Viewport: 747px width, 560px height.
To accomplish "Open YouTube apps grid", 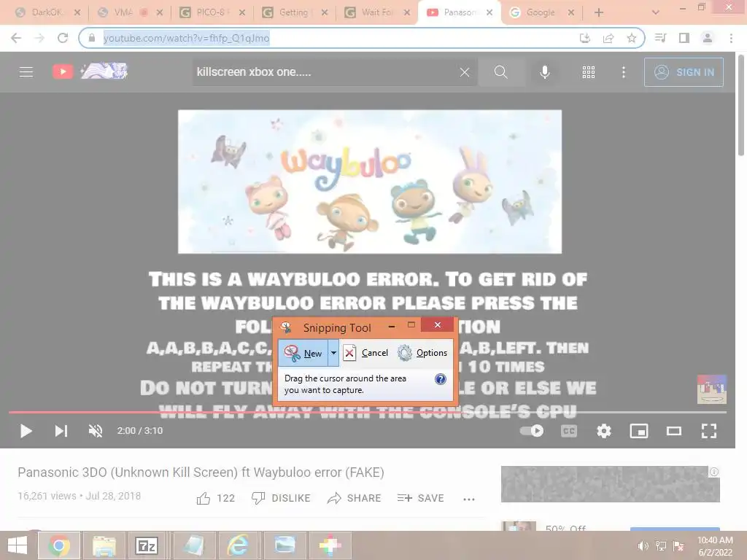I will point(589,72).
